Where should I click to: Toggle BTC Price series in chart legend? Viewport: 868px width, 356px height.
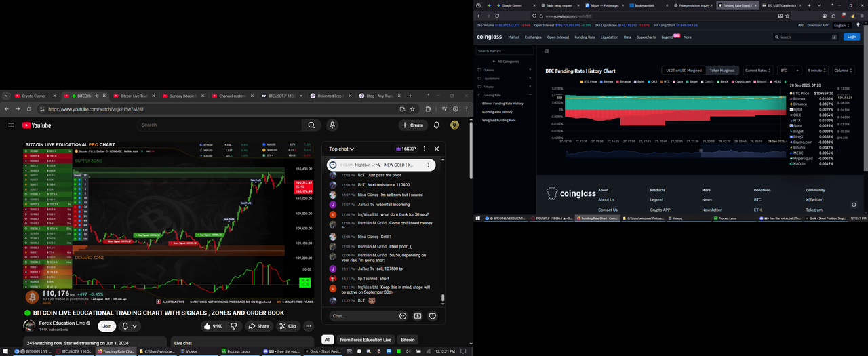pyautogui.click(x=589, y=81)
